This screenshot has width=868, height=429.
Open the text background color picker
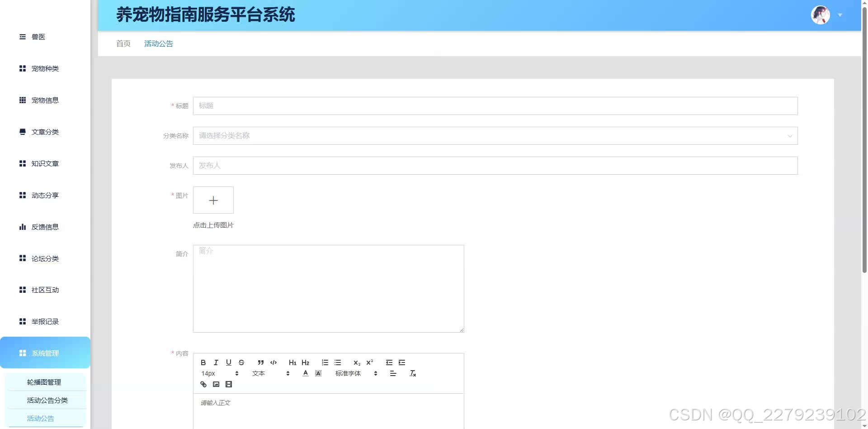click(x=318, y=373)
